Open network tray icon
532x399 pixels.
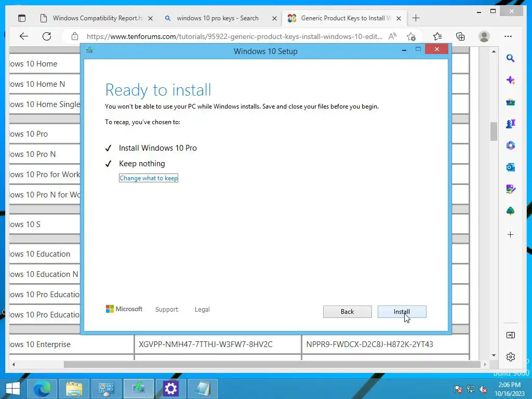pos(471,389)
